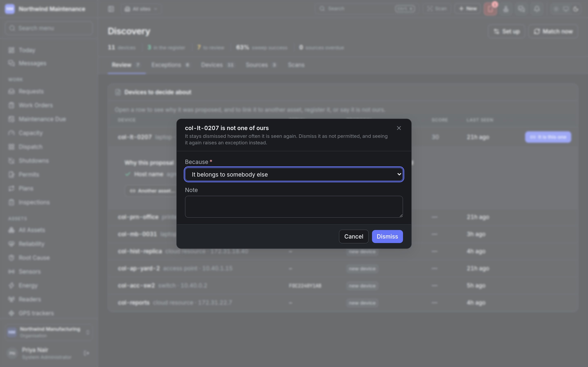
Task: Open the bell notifications icon
Action: click(537, 9)
